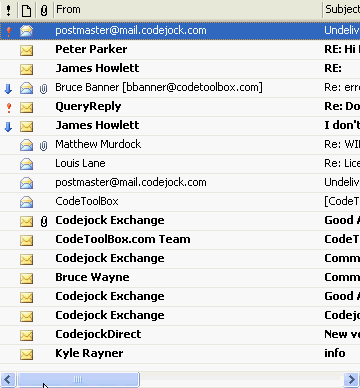Click envelope icon beside CodeToolBox.com Team
The image size is (360, 388).
(26, 240)
